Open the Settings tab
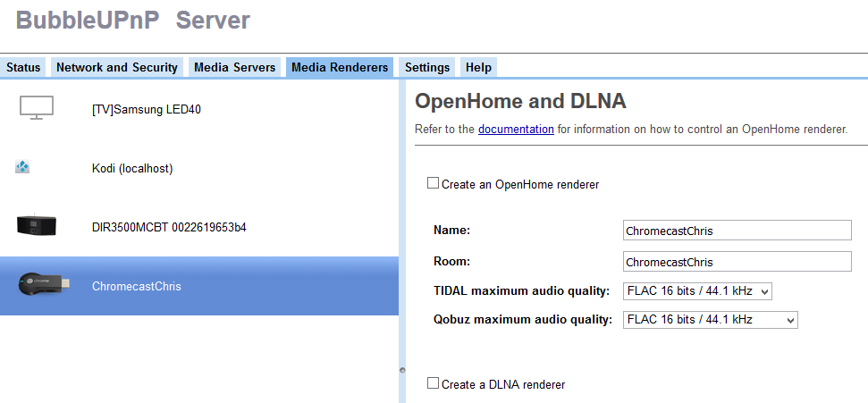This screenshot has width=868, height=403. click(x=426, y=67)
